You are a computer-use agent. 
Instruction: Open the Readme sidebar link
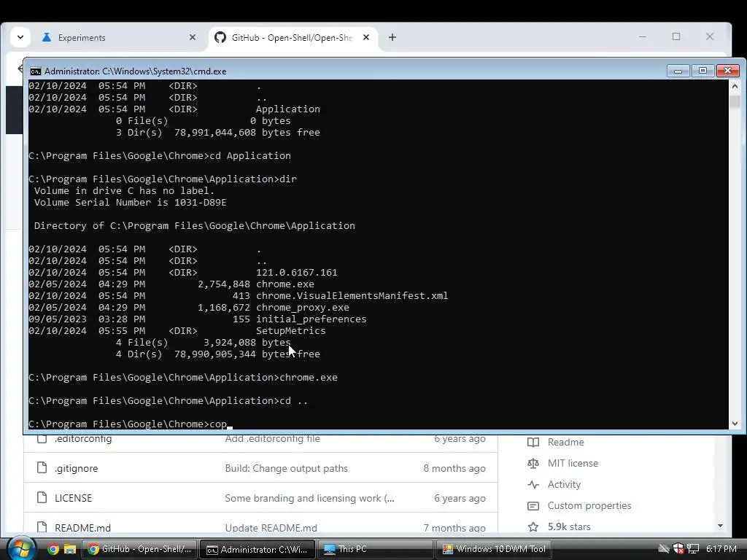565,442
